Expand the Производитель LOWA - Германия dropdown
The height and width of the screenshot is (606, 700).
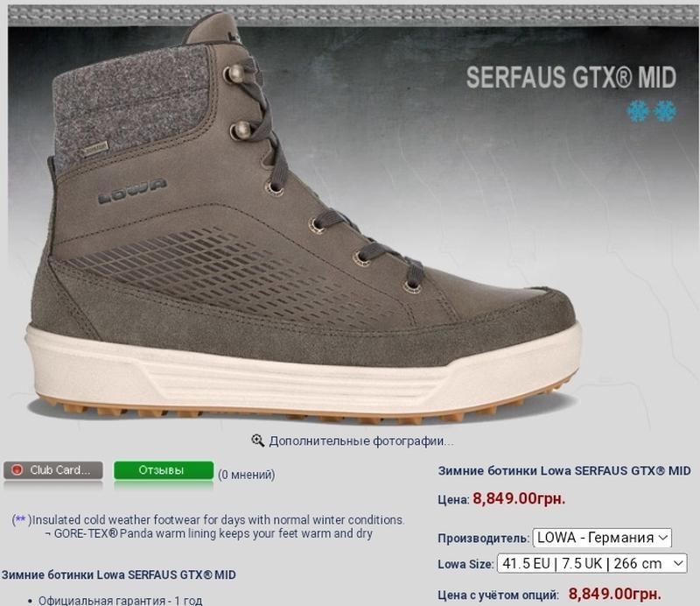pyautogui.click(x=602, y=538)
